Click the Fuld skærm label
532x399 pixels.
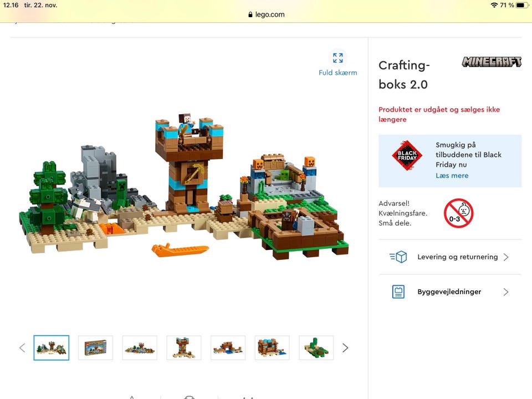pyautogui.click(x=337, y=73)
